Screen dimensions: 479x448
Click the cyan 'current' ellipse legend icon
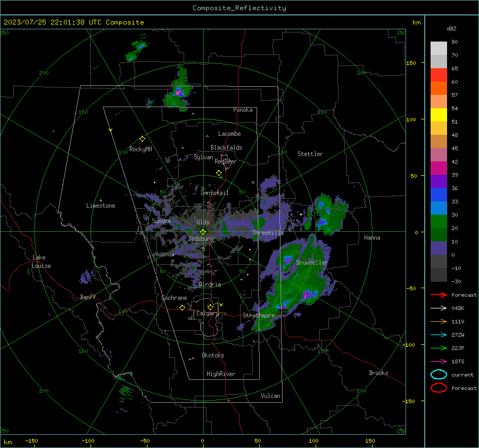coord(439,374)
